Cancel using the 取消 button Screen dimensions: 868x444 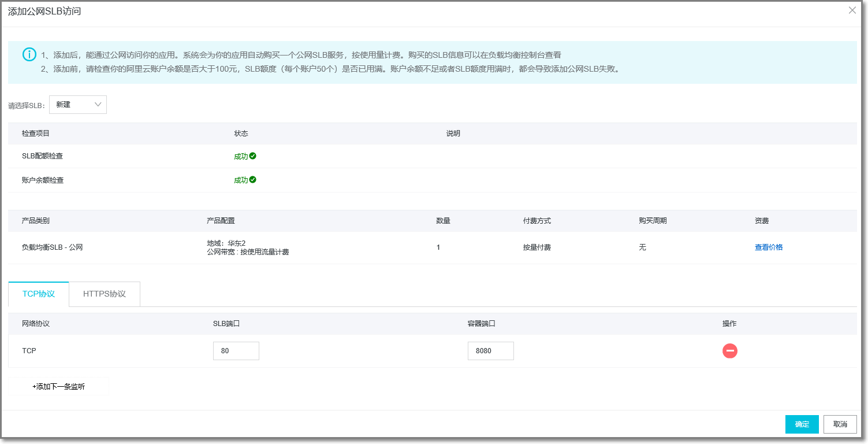pyautogui.click(x=840, y=424)
